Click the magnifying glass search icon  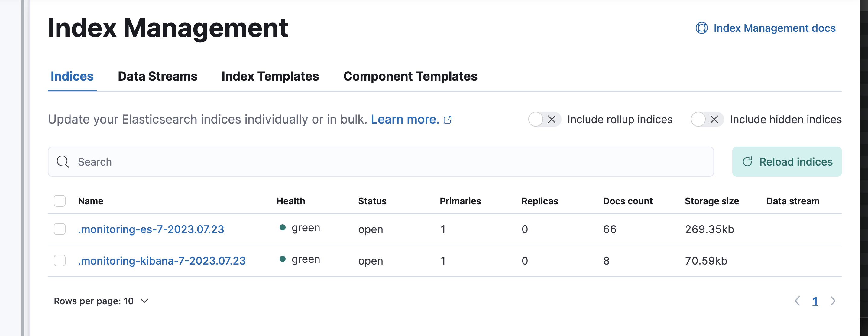(63, 162)
